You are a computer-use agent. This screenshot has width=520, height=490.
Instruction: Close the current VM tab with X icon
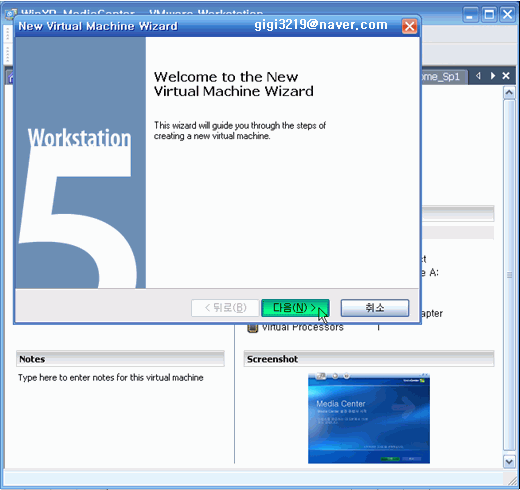pos(506,76)
